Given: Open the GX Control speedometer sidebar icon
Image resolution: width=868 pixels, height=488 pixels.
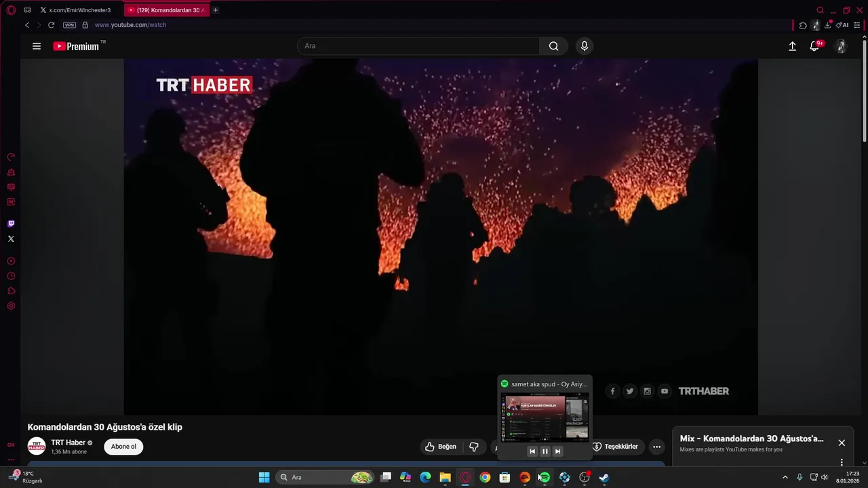Looking at the screenshot, I should pos(11,157).
